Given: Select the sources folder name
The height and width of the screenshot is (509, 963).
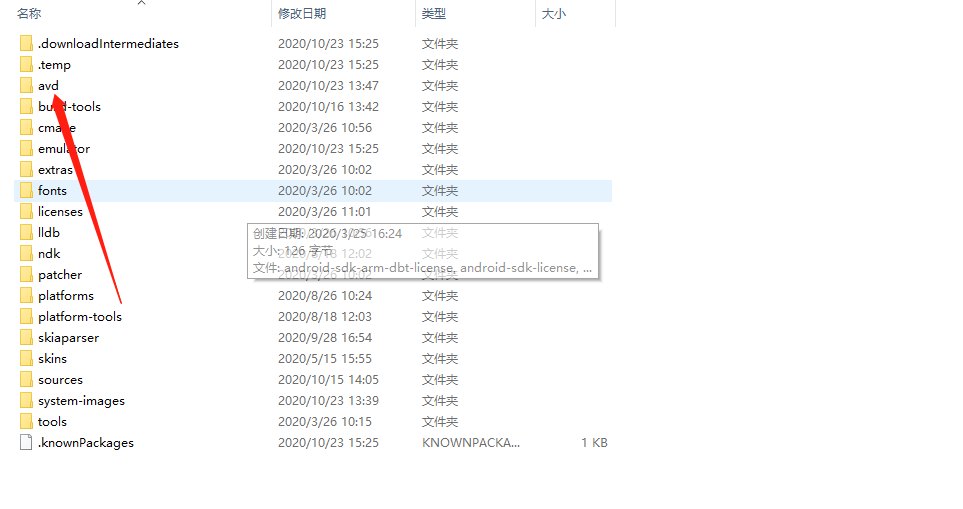Looking at the screenshot, I should tap(60, 380).
